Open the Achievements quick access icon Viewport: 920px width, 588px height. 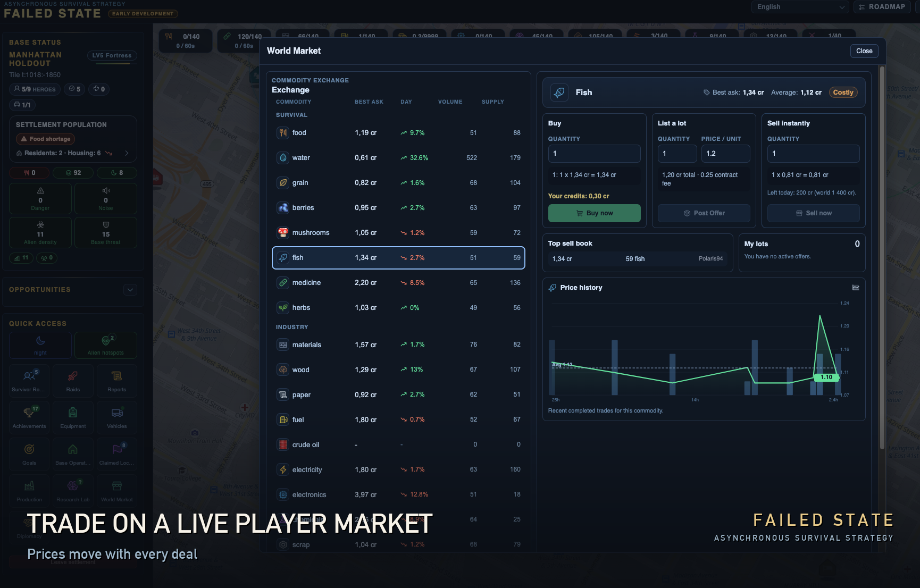(29, 417)
